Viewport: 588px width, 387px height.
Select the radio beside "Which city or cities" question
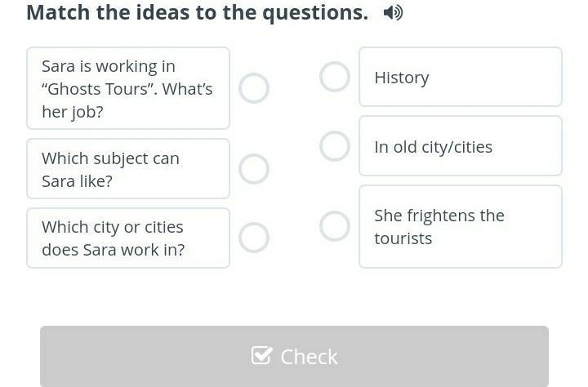point(254,238)
